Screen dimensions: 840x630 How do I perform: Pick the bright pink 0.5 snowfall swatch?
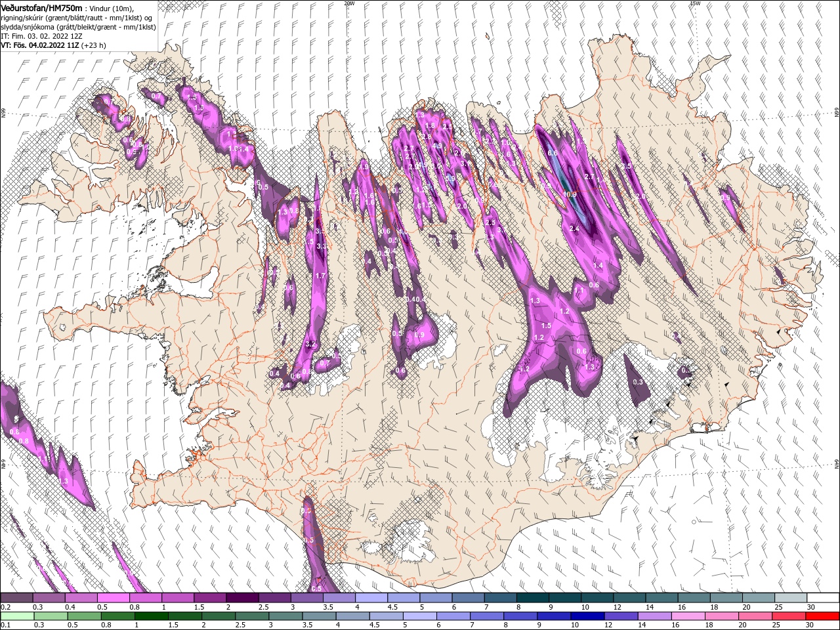tap(113, 598)
